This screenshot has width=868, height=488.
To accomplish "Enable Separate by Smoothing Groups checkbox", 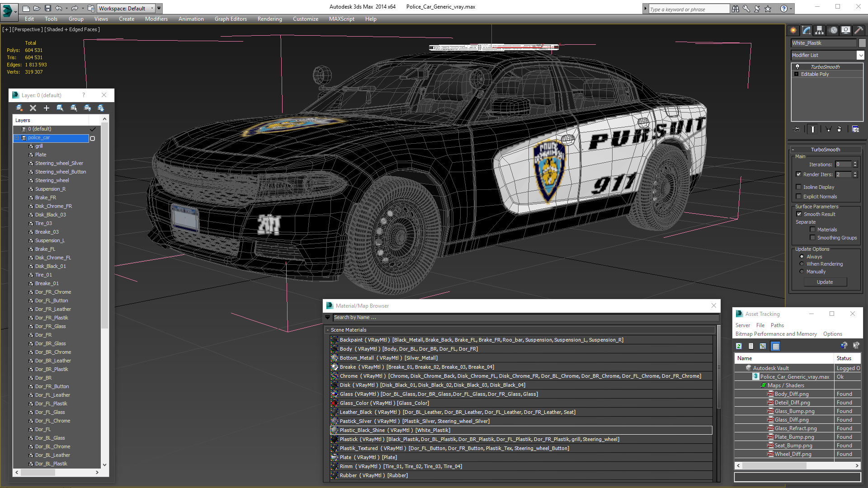I will 812,238.
